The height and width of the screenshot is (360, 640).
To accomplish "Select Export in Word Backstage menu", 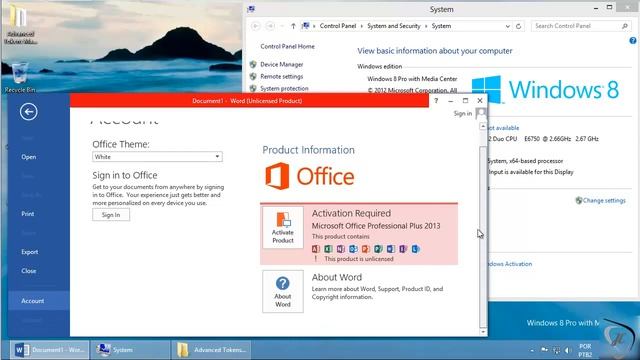I will pyautogui.click(x=29, y=252).
